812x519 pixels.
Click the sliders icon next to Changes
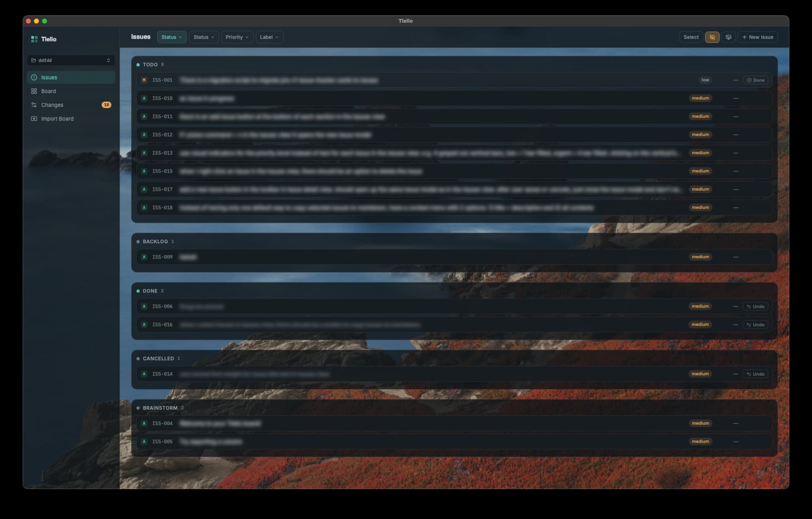click(35, 105)
